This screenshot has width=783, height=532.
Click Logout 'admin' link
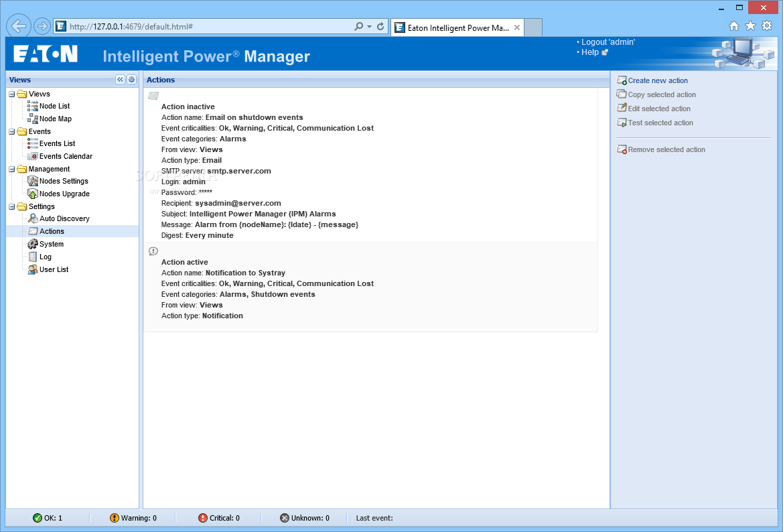[608, 42]
